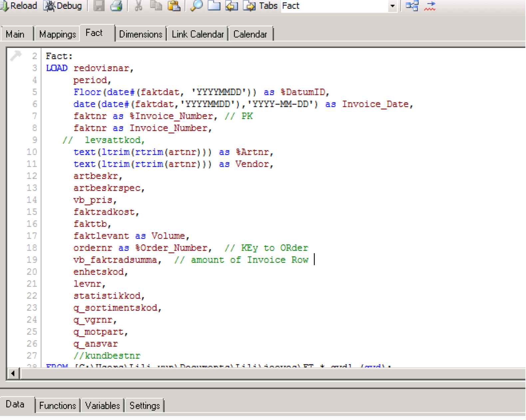This screenshot has height=420, width=526.
Task: Click 'faktradkost' on line 15
Action: click(104, 212)
